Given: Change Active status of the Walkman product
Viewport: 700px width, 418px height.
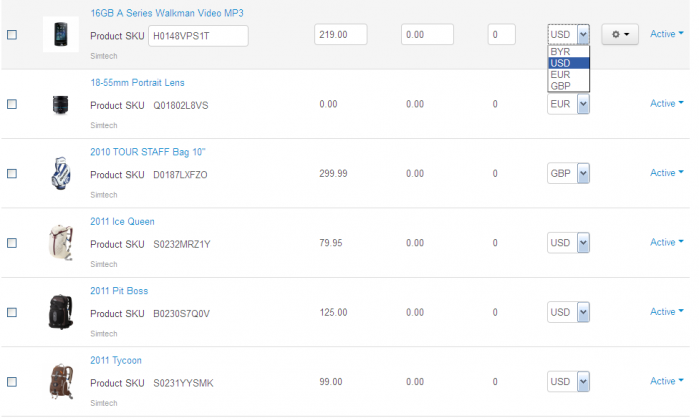Looking at the screenshot, I should [667, 34].
